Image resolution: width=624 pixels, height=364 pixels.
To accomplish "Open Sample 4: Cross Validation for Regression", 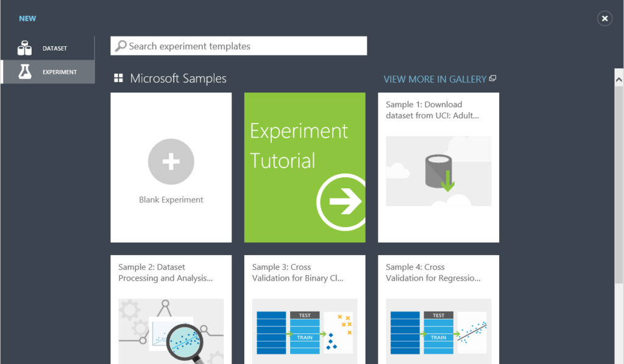I will (438, 310).
